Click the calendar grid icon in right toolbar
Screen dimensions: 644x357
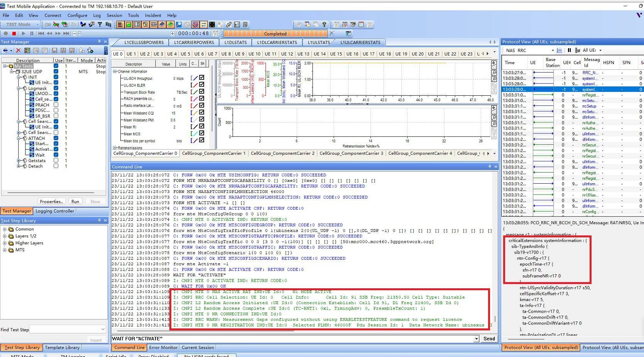click(361, 24)
